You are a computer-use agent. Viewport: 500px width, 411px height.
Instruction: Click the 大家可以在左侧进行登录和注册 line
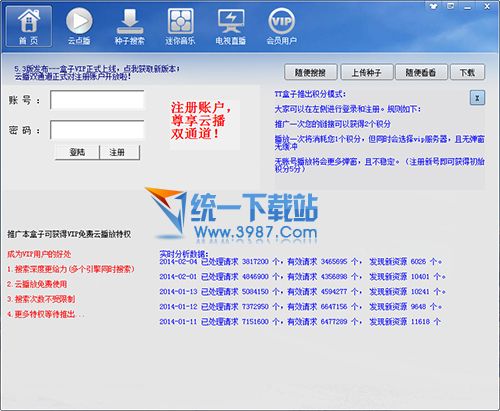click(348, 109)
